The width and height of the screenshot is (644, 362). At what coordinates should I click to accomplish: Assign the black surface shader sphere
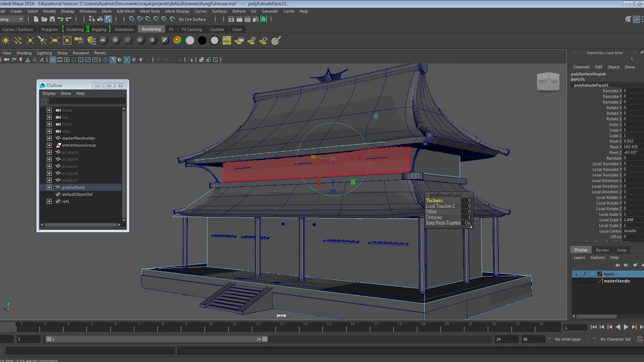202,41
